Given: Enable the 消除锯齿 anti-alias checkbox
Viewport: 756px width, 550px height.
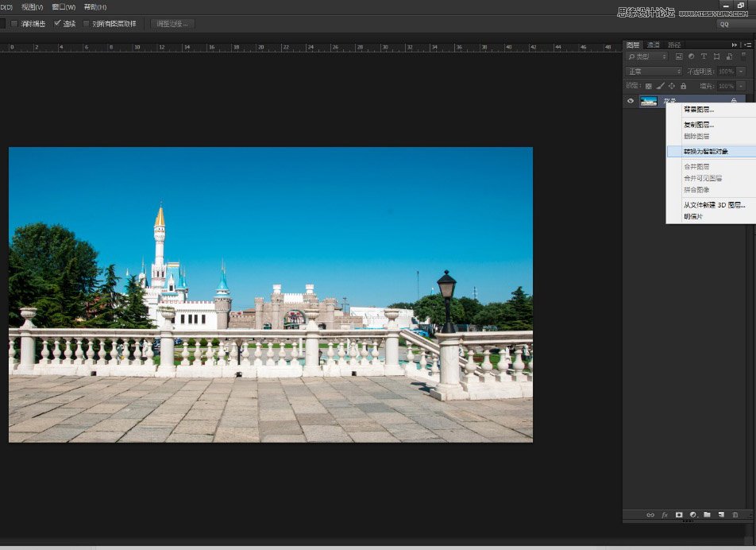Looking at the screenshot, I should click(14, 24).
